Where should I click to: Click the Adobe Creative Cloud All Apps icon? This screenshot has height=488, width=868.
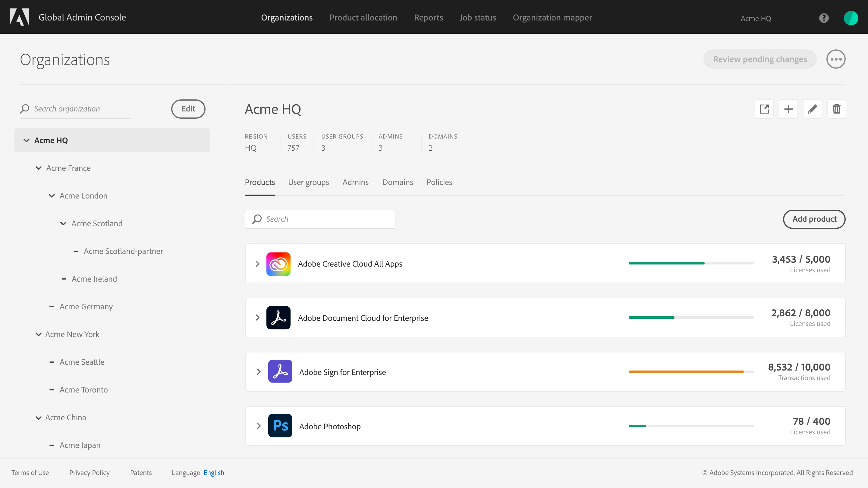pyautogui.click(x=278, y=264)
